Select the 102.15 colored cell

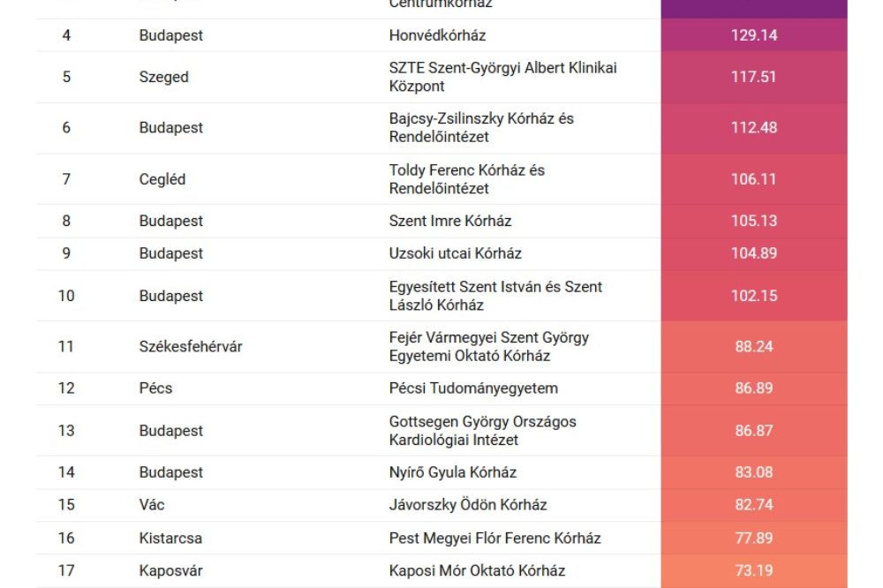[x=753, y=296]
